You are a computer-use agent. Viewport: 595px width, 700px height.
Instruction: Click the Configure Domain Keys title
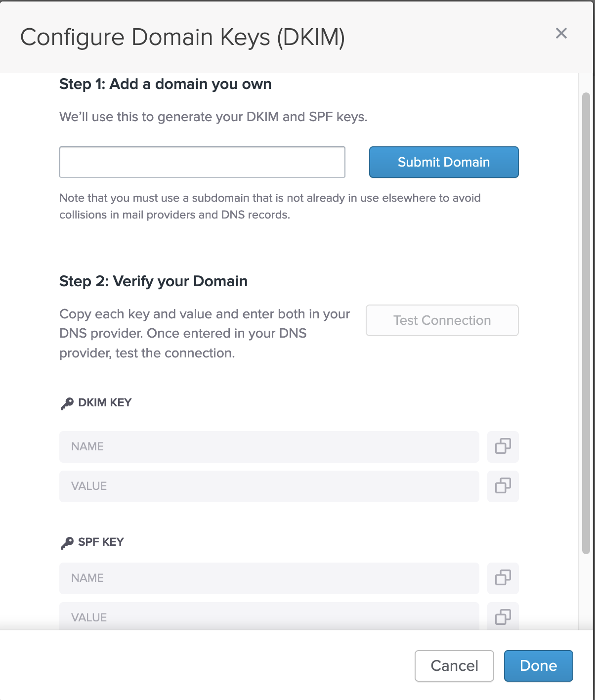[183, 37]
